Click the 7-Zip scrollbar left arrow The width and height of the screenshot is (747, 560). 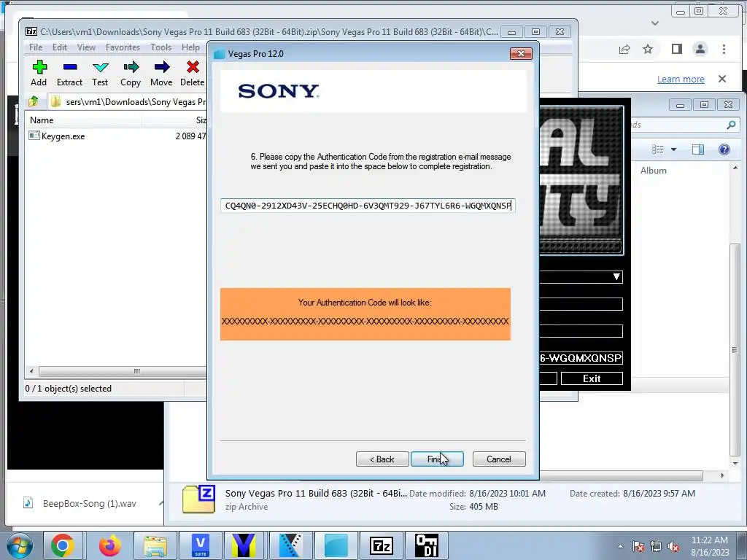click(31, 371)
